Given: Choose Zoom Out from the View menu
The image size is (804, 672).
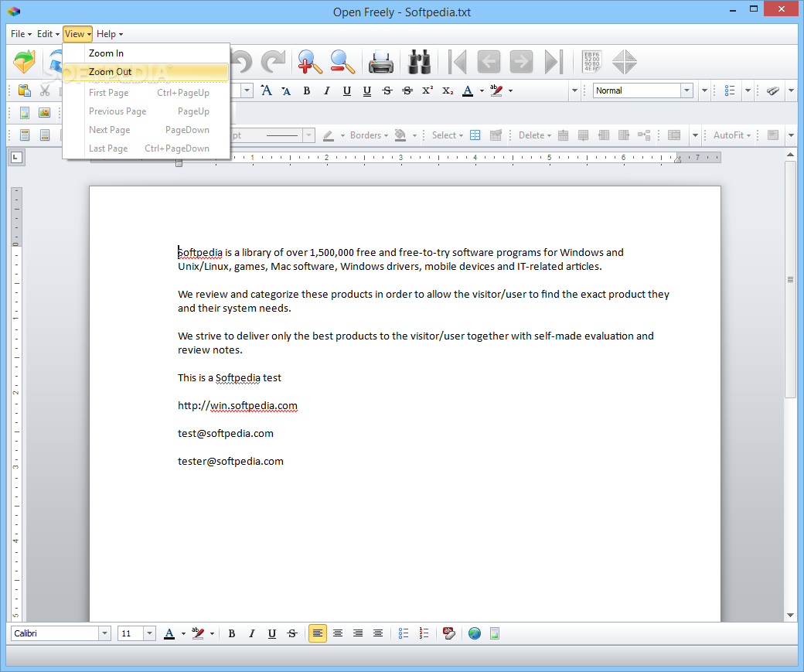Looking at the screenshot, I should 146,72.
